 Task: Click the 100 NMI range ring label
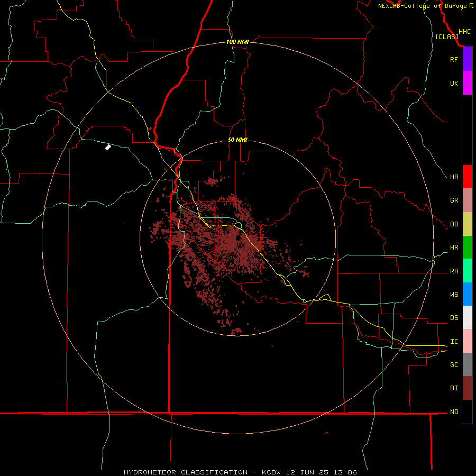[x=237, y=42]
